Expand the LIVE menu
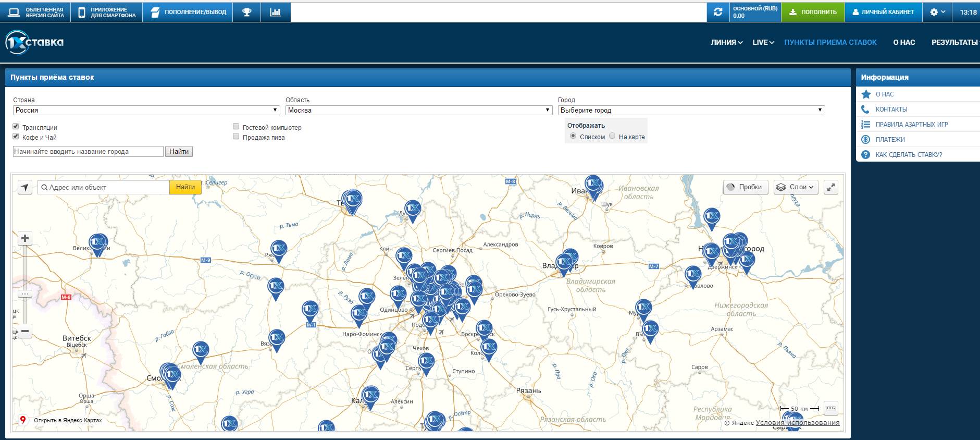This screenshot has height=440, width=980. tap(763, 42)
